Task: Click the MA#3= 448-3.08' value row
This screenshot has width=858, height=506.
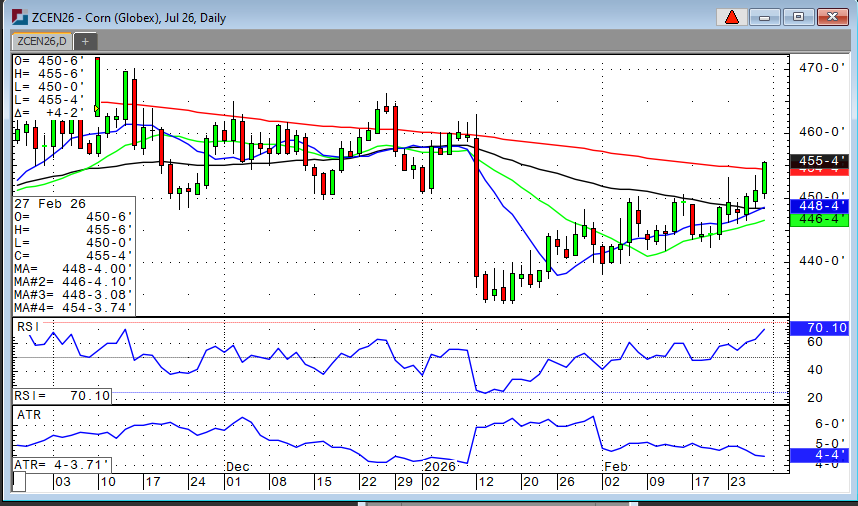Action: (73, 295)
